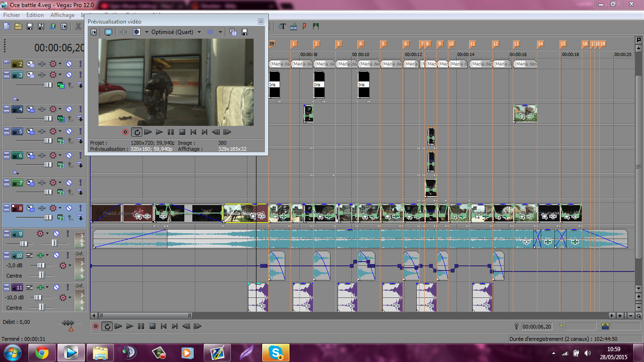Viewport: 644px width, 362px height.
Task: Jump to timeline marker 13
Action: (x=516, y=44)
